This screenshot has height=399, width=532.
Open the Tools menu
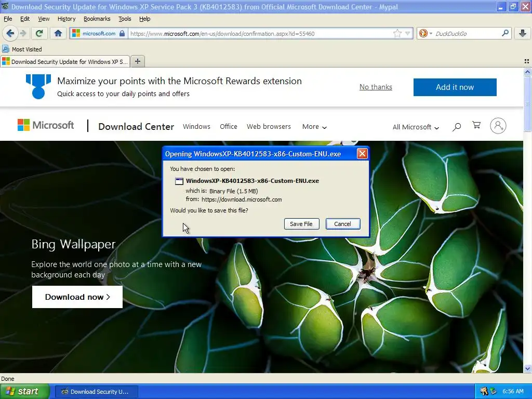tap(125, 19)
